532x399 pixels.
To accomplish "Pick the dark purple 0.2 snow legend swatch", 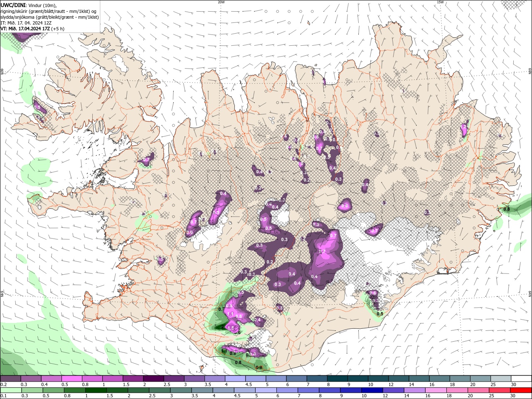I will (x=10, y=379).
